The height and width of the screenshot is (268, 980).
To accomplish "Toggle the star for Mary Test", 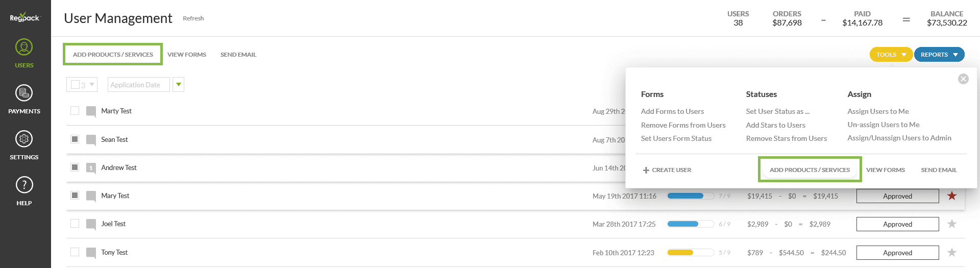I will click(952, 196).
